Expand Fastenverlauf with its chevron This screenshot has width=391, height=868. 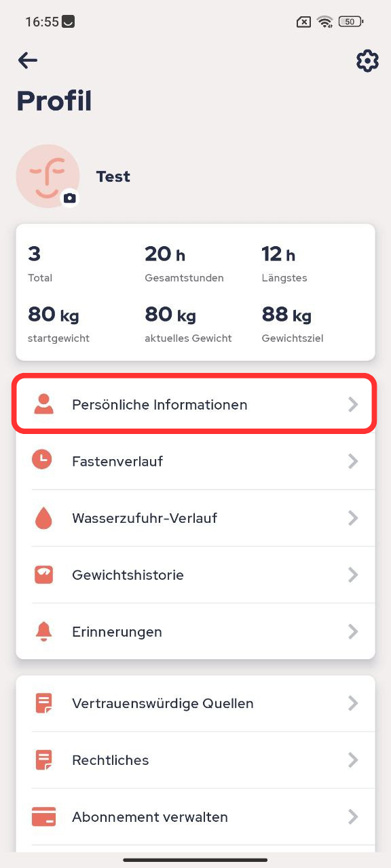(353, 461)
